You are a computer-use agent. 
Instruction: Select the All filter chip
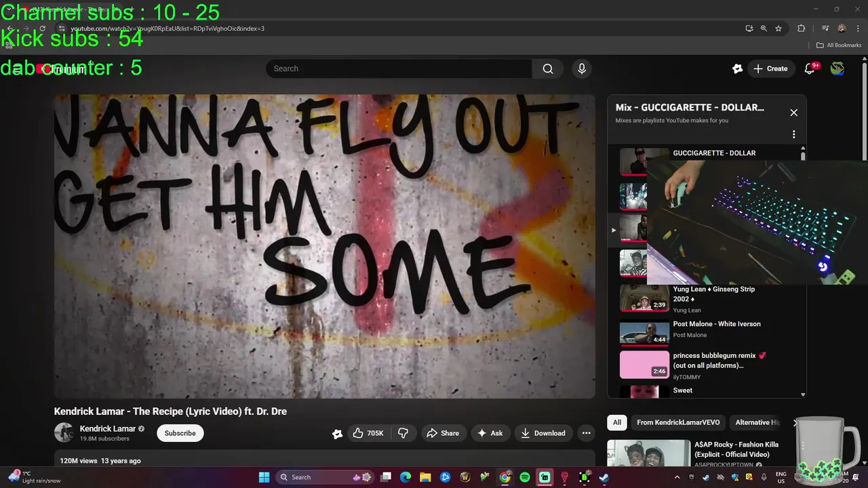point(617,422)
